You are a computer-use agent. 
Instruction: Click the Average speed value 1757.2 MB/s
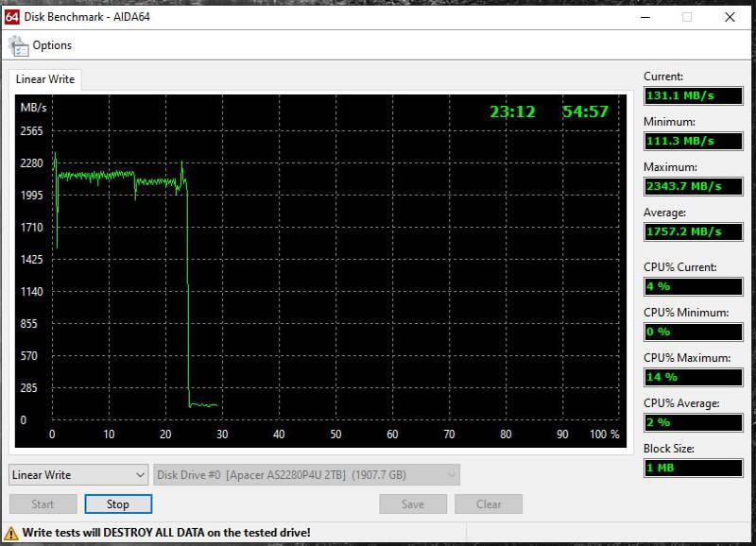tap(694, 231)
